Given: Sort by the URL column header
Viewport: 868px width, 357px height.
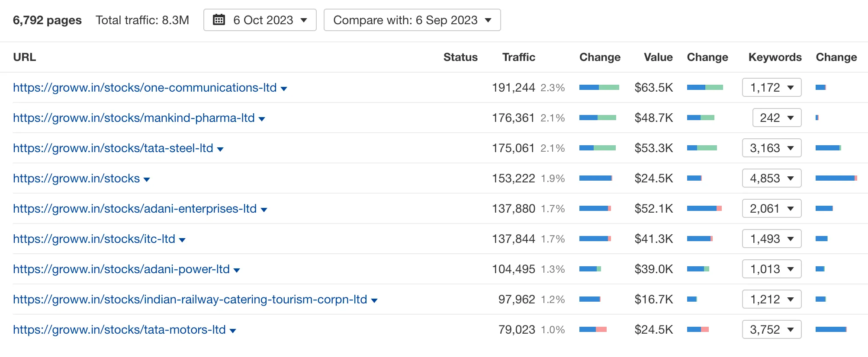Looking at the screenshot, I should pos(25,57).
